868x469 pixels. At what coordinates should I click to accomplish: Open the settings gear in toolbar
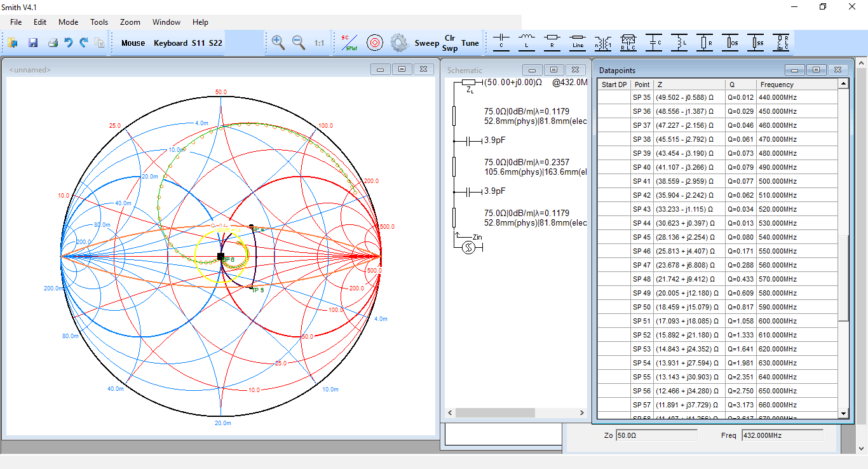coord(398,43)
